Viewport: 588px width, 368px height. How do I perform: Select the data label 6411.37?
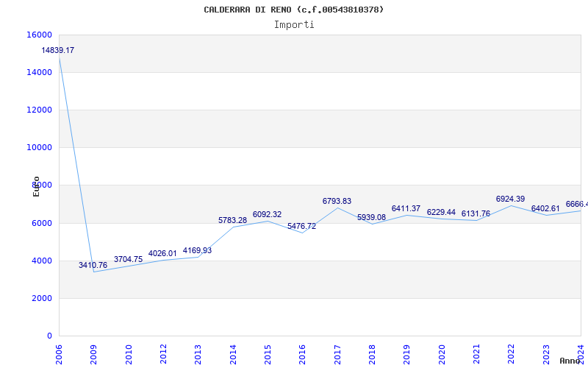(x=406, y=208)
